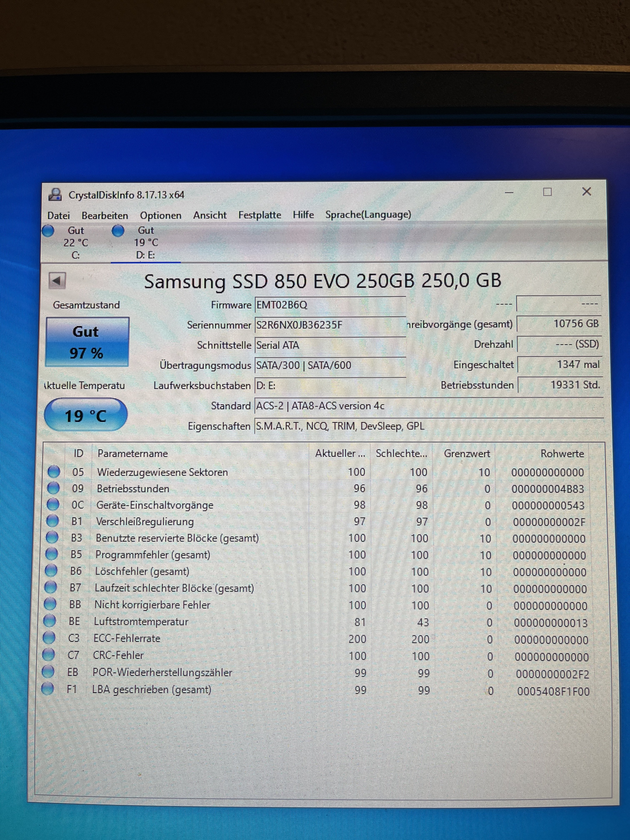Click the Parametername column header
The height and width of the screenshot is (840, 630).
(x=132, y=453)
